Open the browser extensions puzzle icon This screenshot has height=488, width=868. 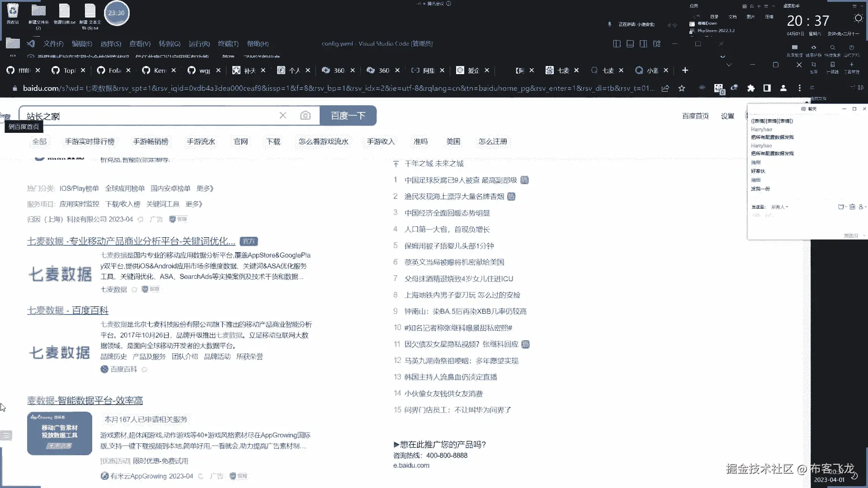(x=751, y=88)
